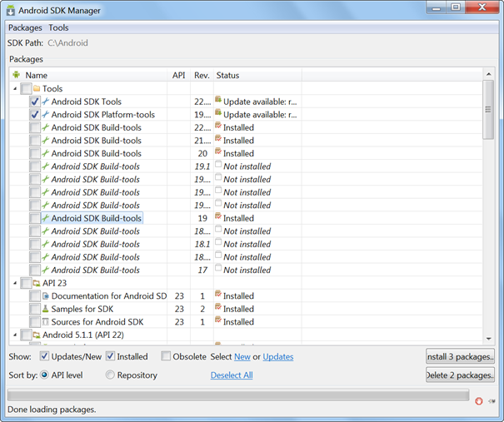Click the wrench icon of Build-tools rev 20
Image resolution: width=504 pixels, height=422 pixels.
point(45,153)
